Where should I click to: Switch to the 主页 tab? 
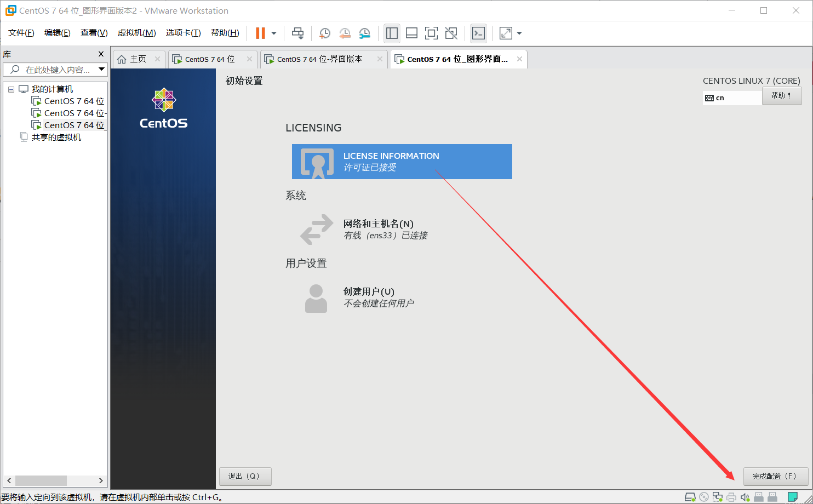point(138,59)
